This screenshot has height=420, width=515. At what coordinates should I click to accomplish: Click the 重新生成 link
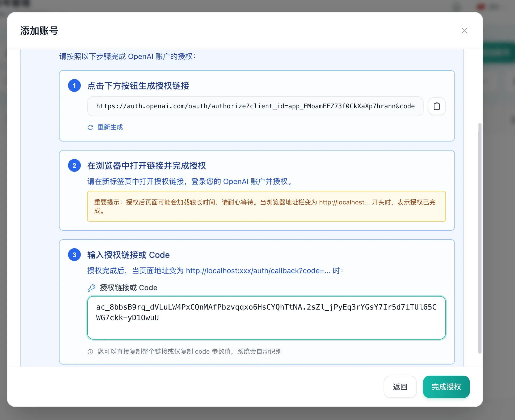click(110, 127)
